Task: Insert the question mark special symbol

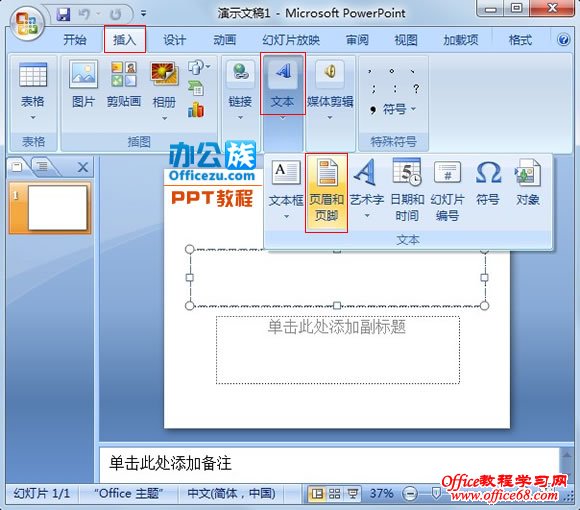Action: (x=416, y=88)
